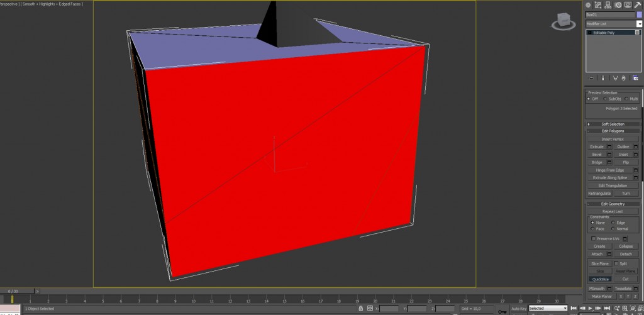The height and width of the screenshot is (315, 644).
Task: Choose the Edge constraint radio button
Action: click(x=613, y=223)
